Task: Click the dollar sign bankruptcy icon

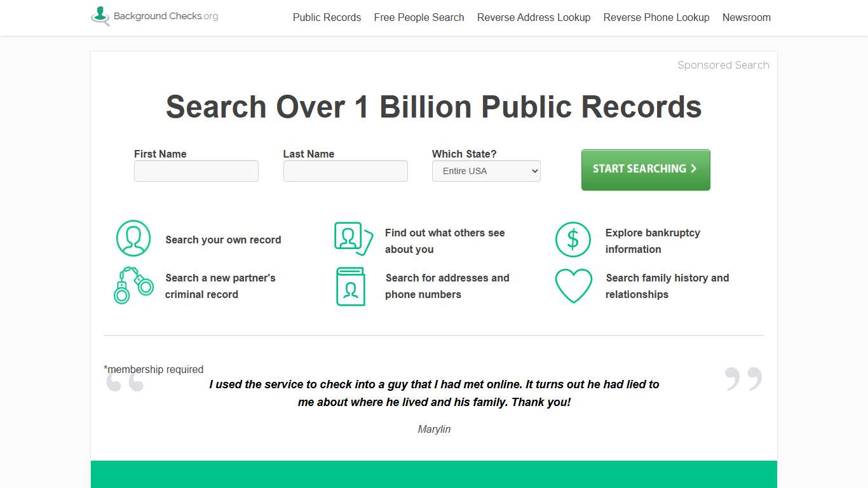Action: click(573, 240)
